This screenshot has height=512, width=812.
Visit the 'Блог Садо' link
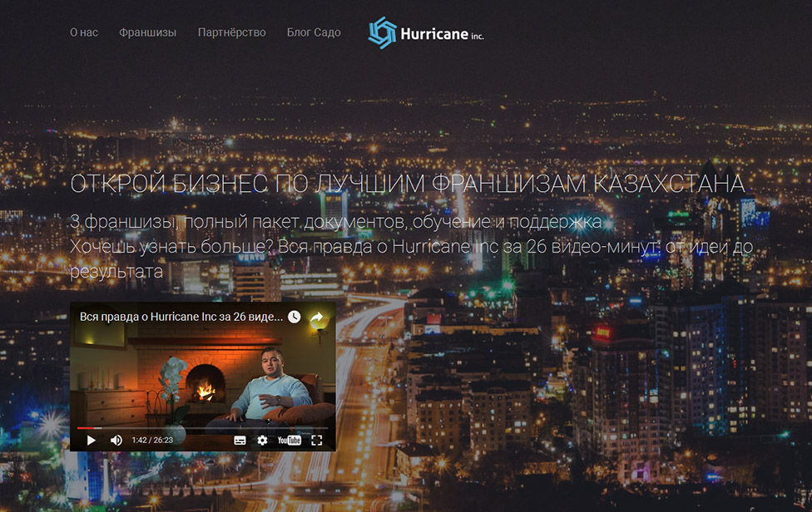click(314, 32)
